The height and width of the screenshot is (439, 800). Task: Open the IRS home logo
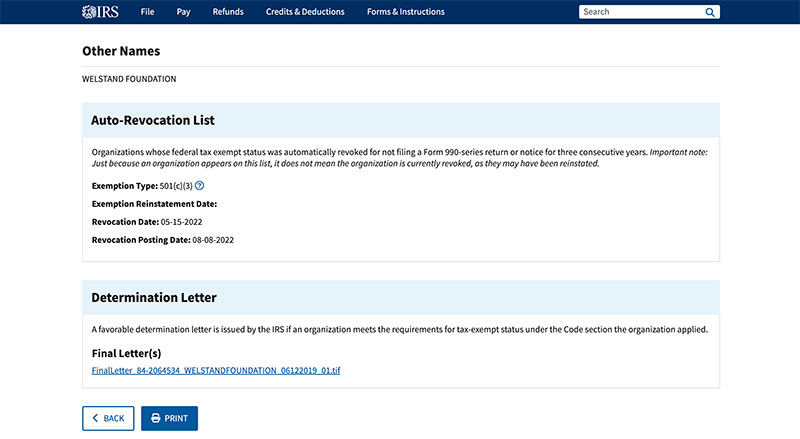[x=101, y=12]
